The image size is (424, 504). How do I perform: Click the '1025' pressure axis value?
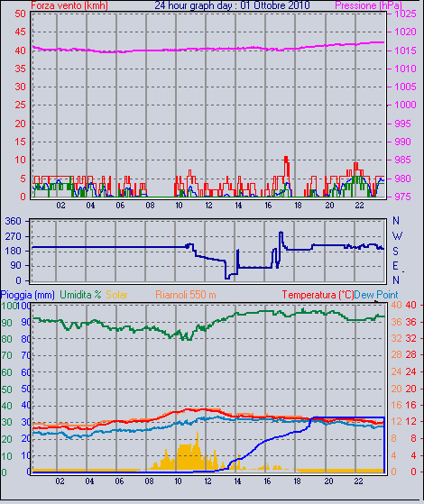tap(405, 14)
